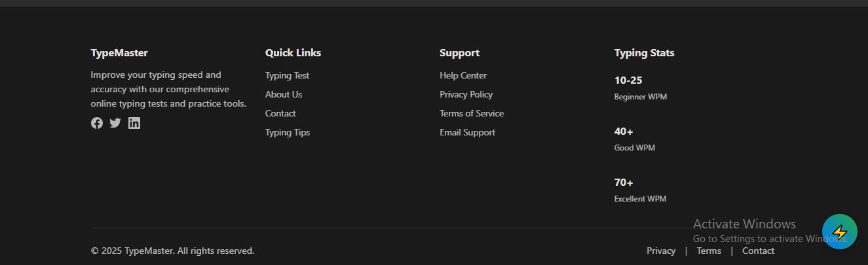Click Contact under Quick Links
The height and width of the screenshot is (265, 868).
coord(280,113)
